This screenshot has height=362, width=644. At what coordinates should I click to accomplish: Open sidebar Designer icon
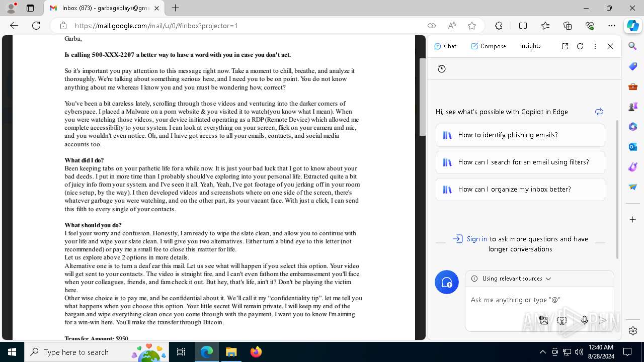633,167
